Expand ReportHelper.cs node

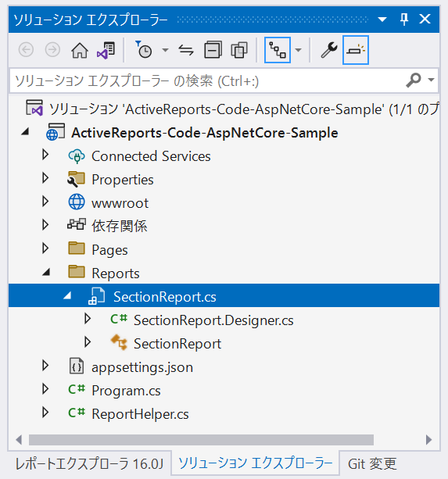tap(45, 413)
